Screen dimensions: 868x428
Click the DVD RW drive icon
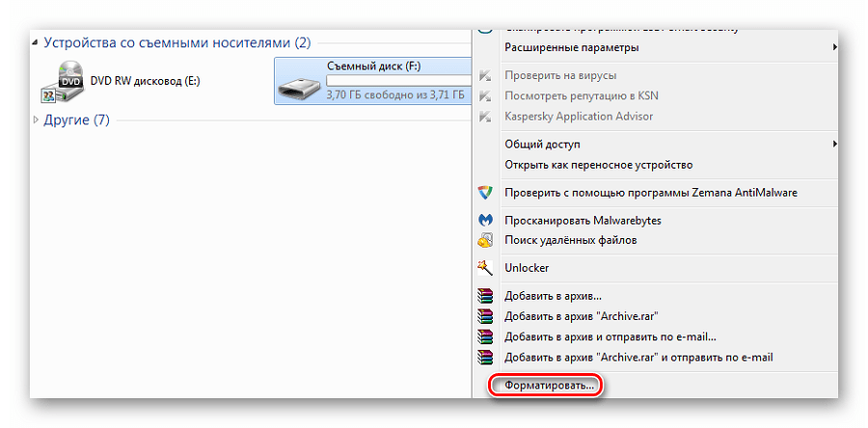coord(62,81)
